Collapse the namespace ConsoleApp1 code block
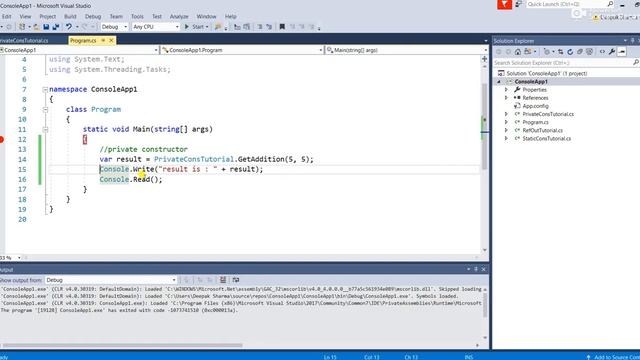 tap(45, 89)
